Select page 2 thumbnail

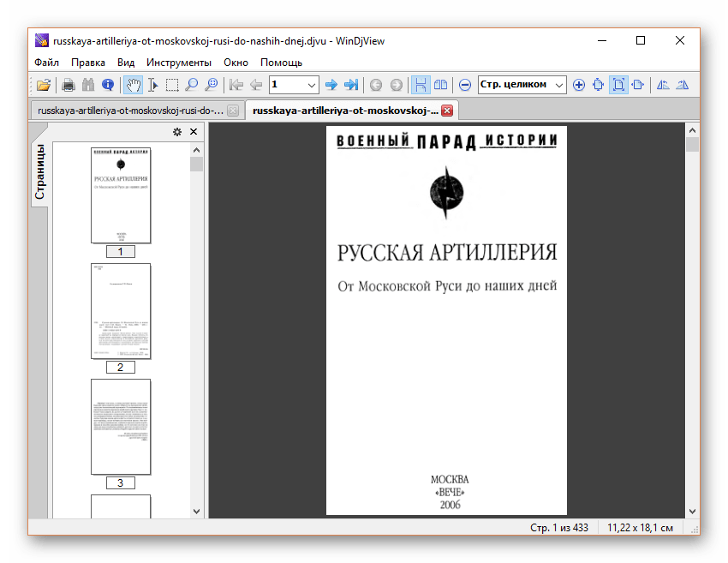click(121, 311)
